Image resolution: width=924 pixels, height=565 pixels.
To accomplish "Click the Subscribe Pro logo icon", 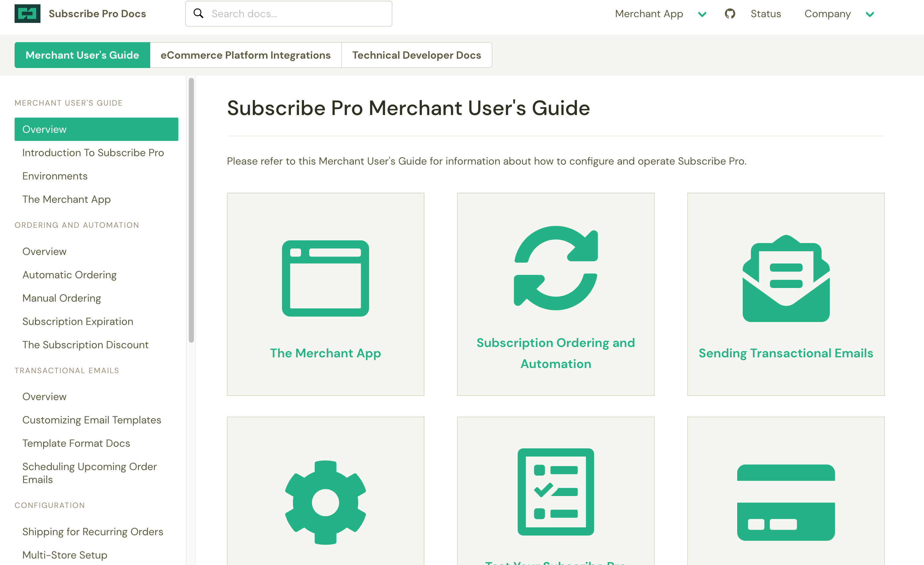I will point(28,14).
